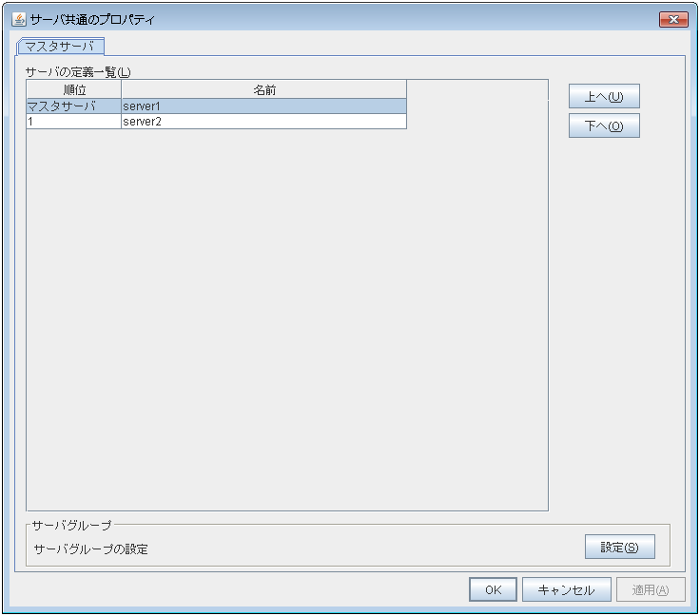Click the 適用(A) apply button
This screenshot has width=700, height=616.
tap(651, 589)
